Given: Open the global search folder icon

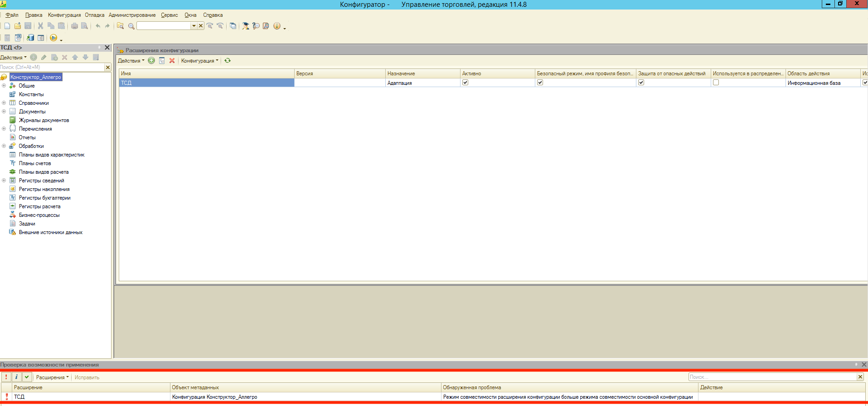Looking at the screenshot, I should click(x=120, y=26).
